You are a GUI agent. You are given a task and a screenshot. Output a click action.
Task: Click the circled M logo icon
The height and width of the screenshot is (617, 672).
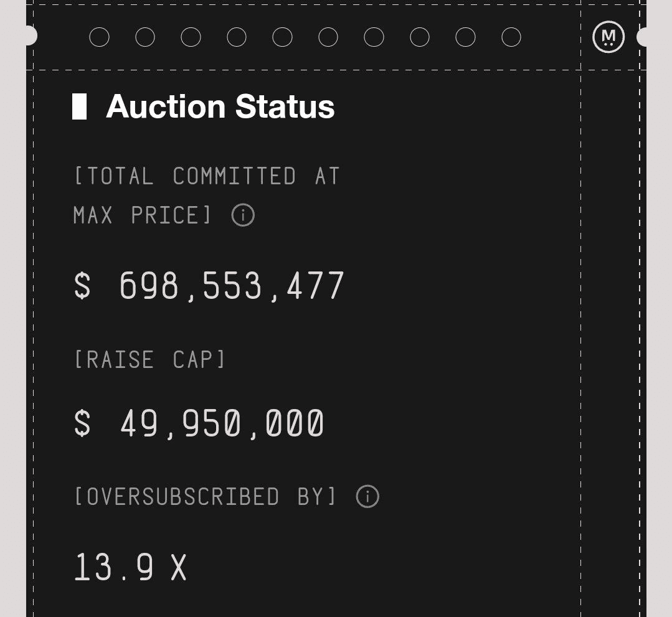(x=608, y=37)
